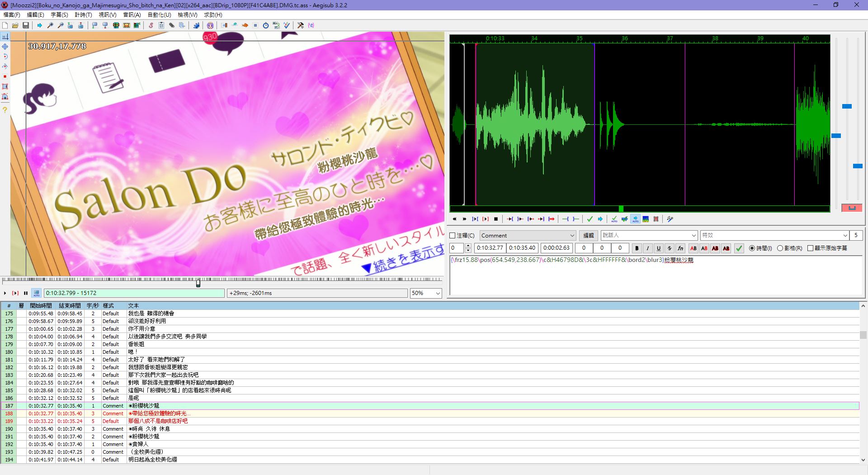The height and width of the screenshot is (475, 868).
Task: Zoom in video with magnifier plus icon
Action: 50,25
